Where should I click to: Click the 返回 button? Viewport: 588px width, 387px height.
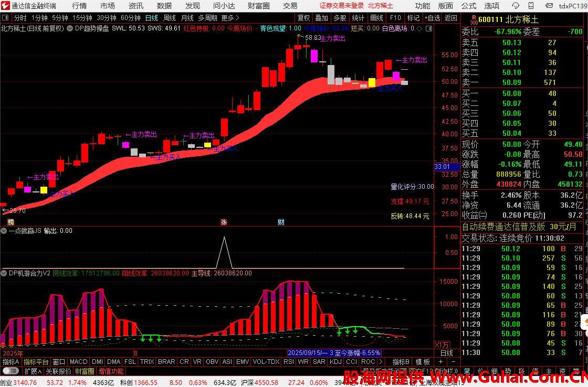pyautogui.click(x=451, y=18)
